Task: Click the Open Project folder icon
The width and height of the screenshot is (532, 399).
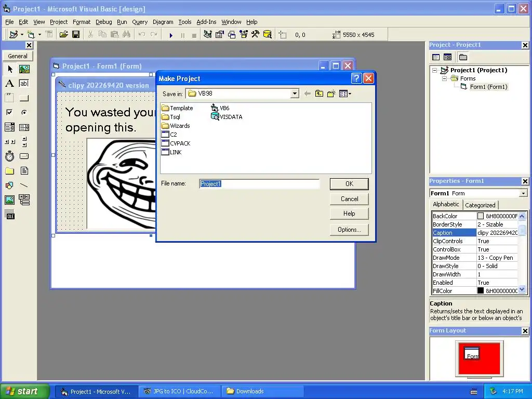Action: pyautogui.click(x=63, y=34)
